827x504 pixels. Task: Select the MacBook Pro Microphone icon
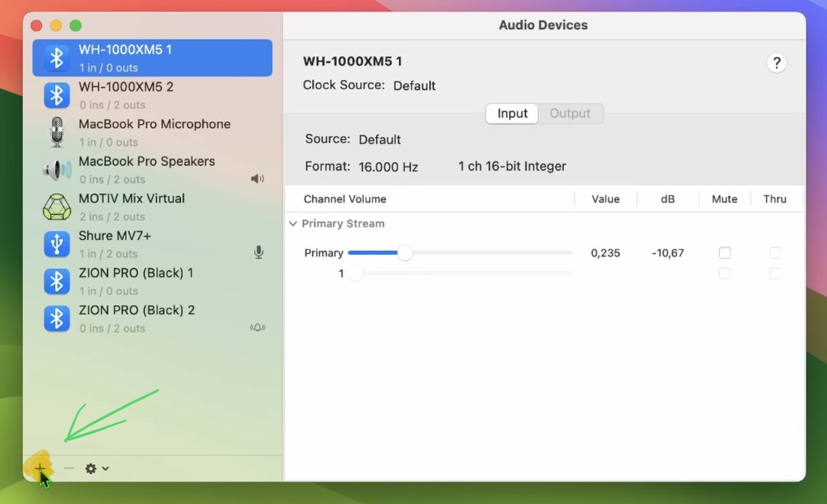coord(56,132)
